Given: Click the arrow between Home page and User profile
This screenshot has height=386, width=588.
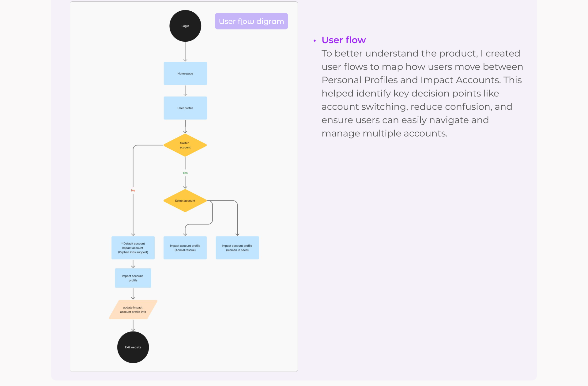Looking at the screenshot, I should [185, 91].
